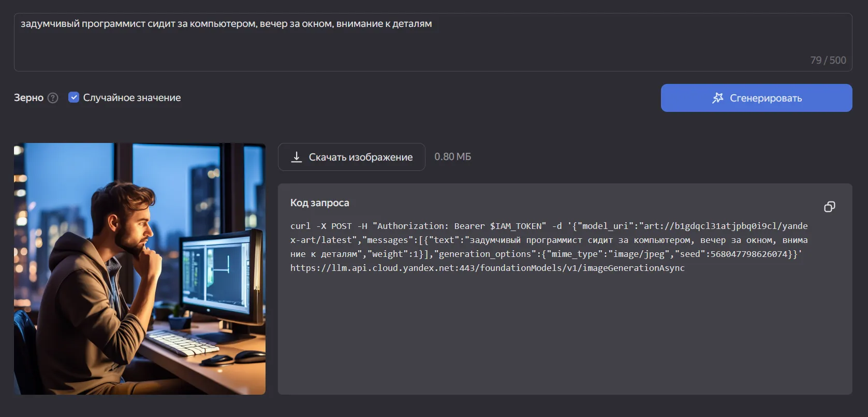This screenshot has width=868, height=417.
Task: Click the Зерно label
Action: click(x=28, y=98)
